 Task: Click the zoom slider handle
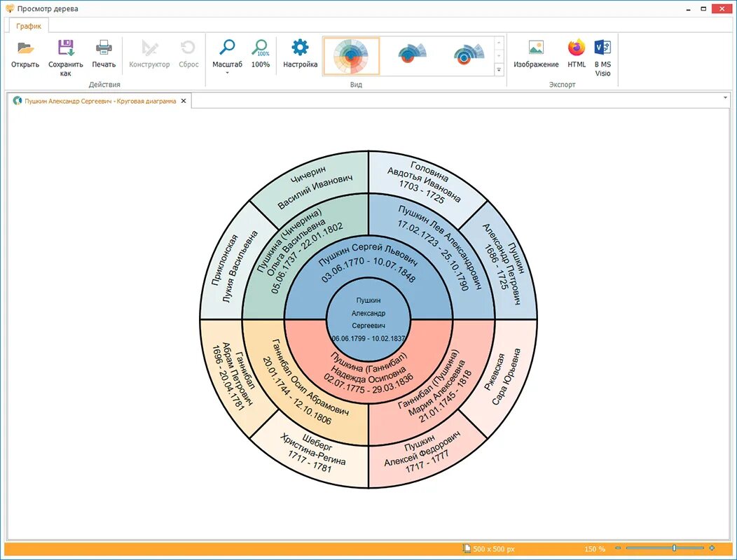pyautogui.click(x=675, y=548)
